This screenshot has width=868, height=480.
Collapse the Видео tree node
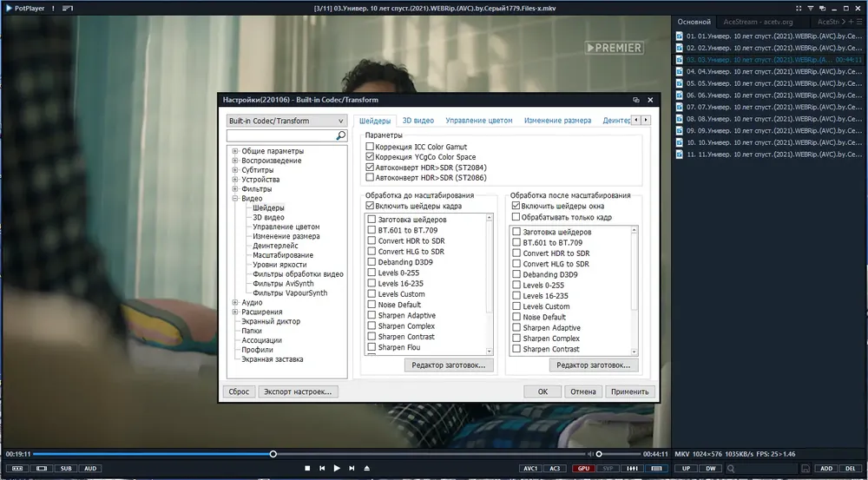pyautogui.click(x=235, y=198)
